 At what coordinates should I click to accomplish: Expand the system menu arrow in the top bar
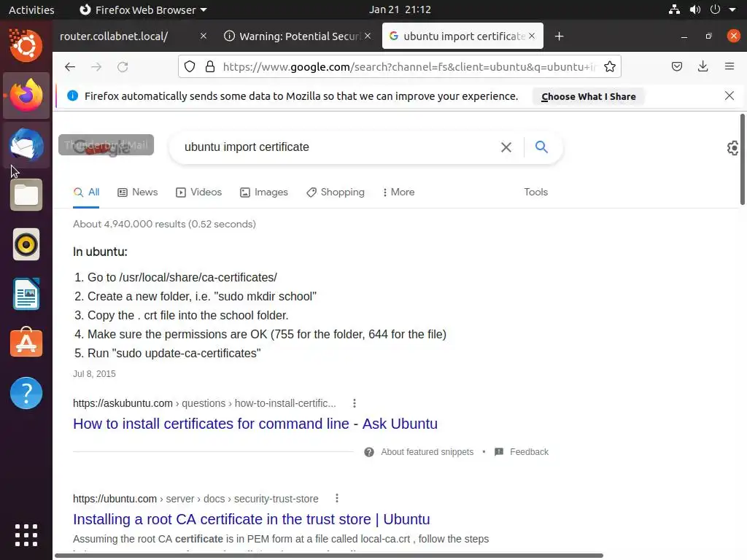732,9
